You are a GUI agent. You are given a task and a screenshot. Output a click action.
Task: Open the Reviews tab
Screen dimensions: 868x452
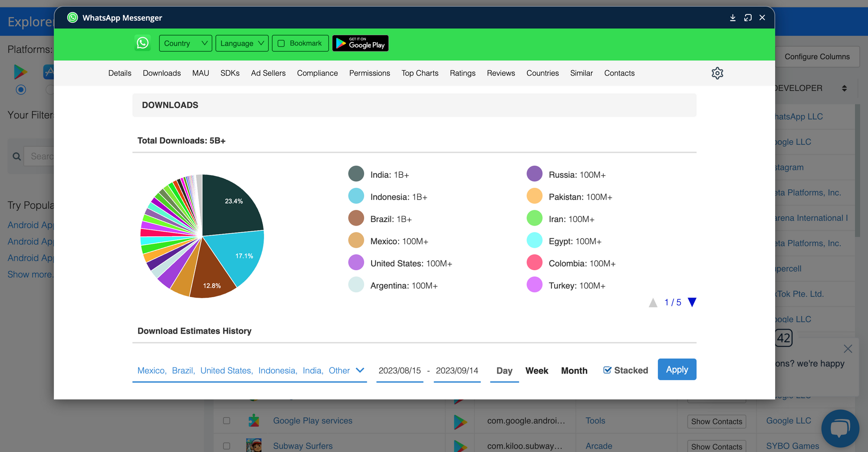(x=501, y=73)
